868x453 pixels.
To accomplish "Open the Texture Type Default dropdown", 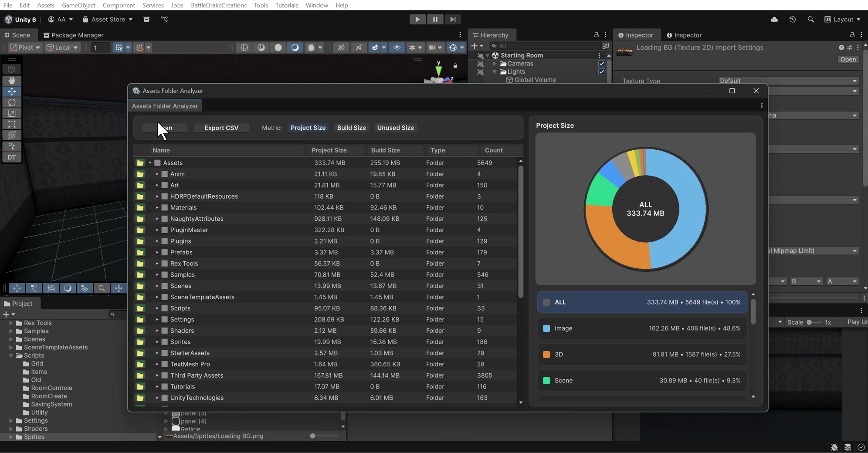I will coord(788,81).
